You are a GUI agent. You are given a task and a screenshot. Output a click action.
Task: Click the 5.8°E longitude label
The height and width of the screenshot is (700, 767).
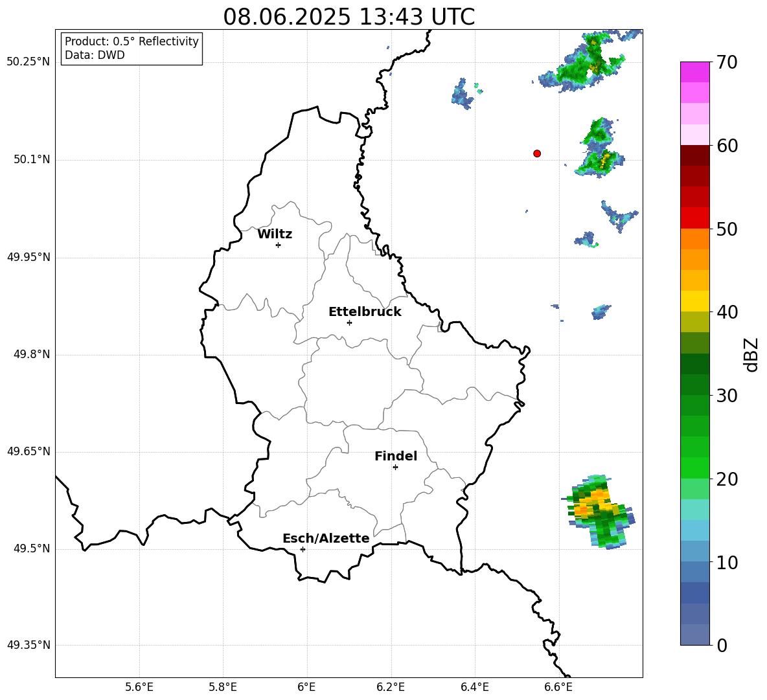coord(223,687)
